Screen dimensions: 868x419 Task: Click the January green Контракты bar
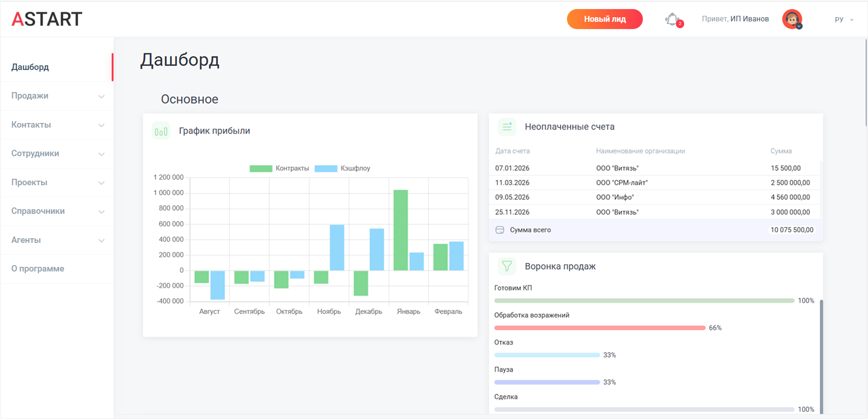pos(400,230)
